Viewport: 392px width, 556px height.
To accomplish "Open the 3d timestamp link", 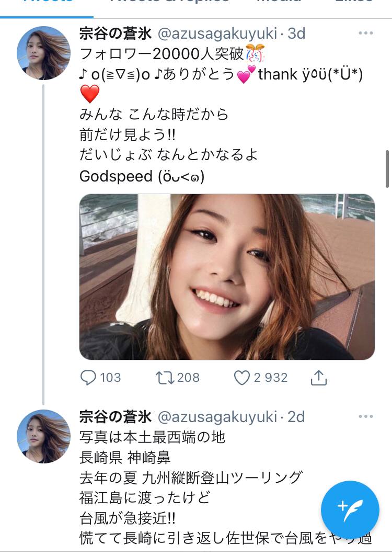I will (x=296, y=33).
